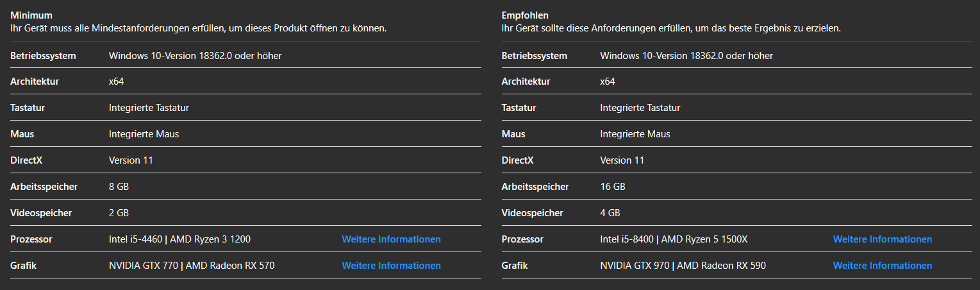
Task: Click the Videospeicher label under Empfohlen
Action: coord(532,213)
